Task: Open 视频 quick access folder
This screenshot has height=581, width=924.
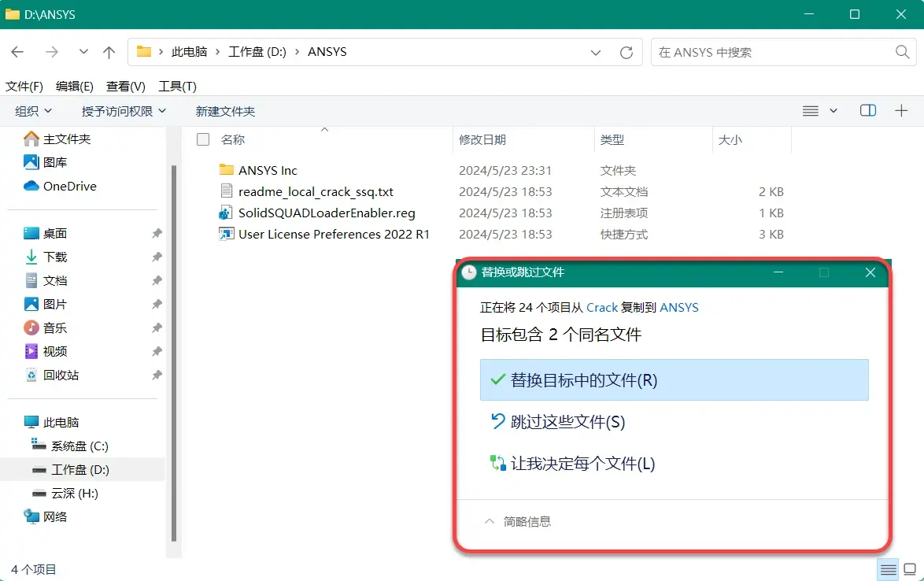Action: pyautogui.click(x=45, y=351)
